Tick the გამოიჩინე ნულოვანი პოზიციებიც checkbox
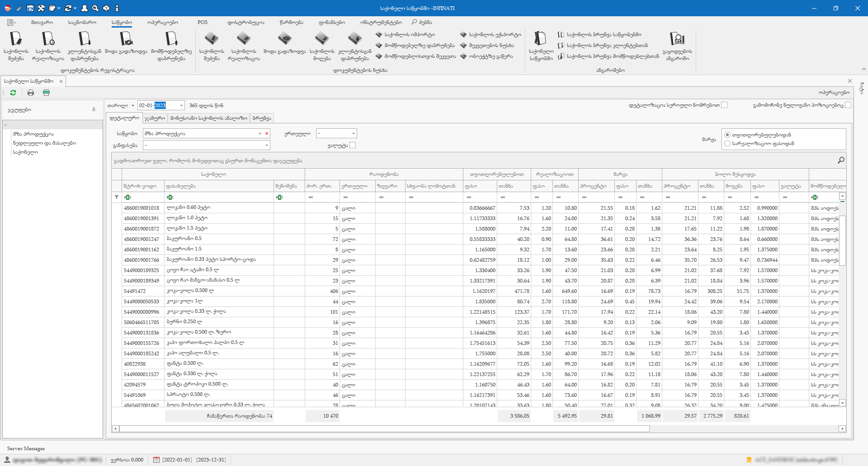 (x=848, y=105)
